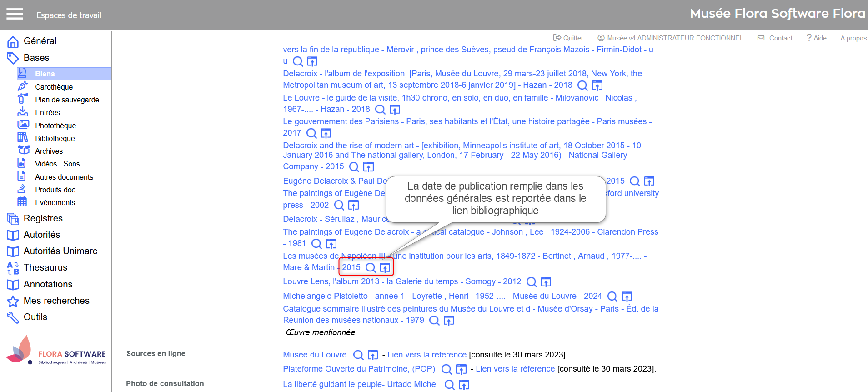Open Photothèque
868x392 pixels.
click(55, 126)
